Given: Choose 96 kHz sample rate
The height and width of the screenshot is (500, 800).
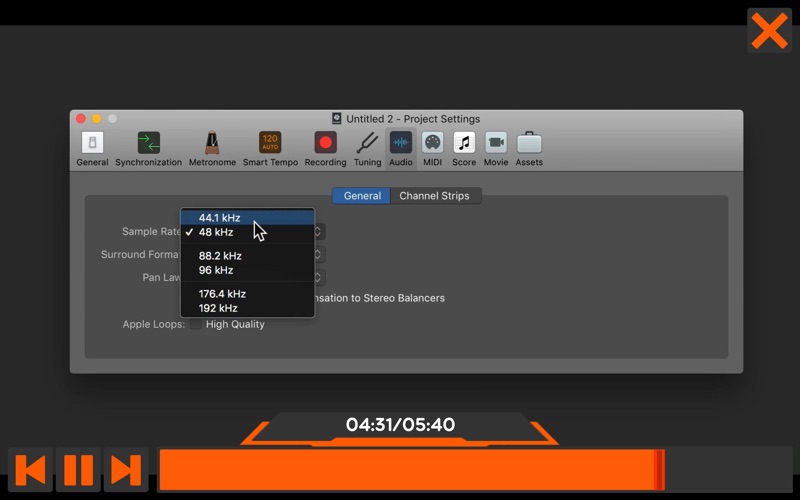Looking at the screenshot, I should 248,270.
